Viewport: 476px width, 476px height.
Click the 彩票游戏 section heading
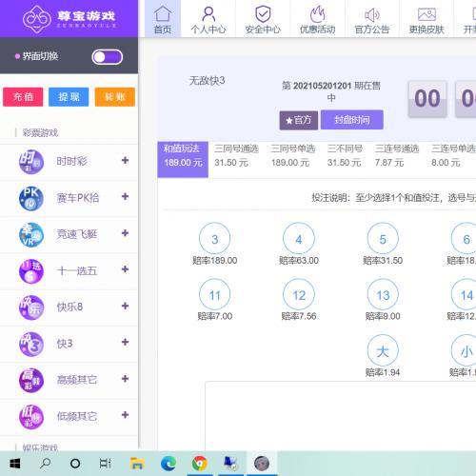point(40,132)
